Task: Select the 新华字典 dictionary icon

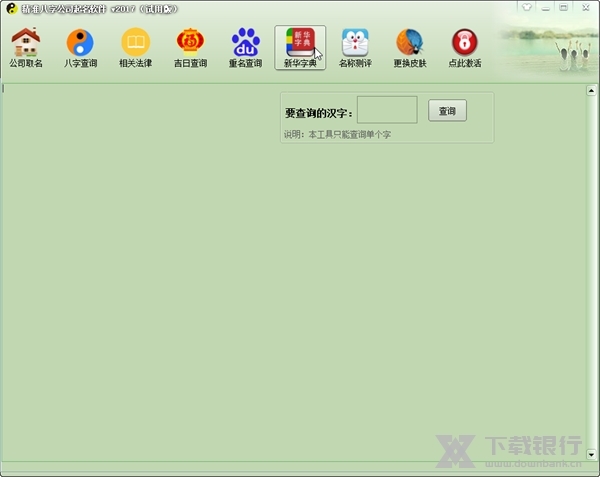Action: (300, 47)
